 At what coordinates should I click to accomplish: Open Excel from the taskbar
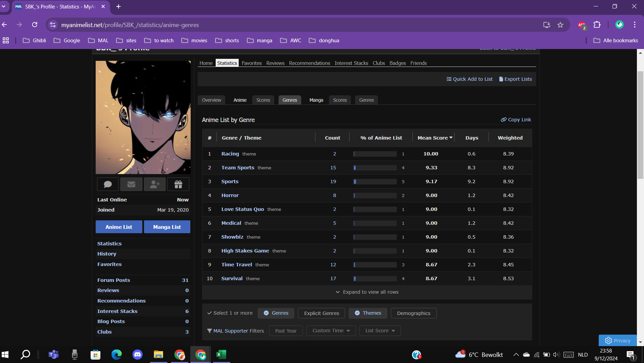pos(221,355)
